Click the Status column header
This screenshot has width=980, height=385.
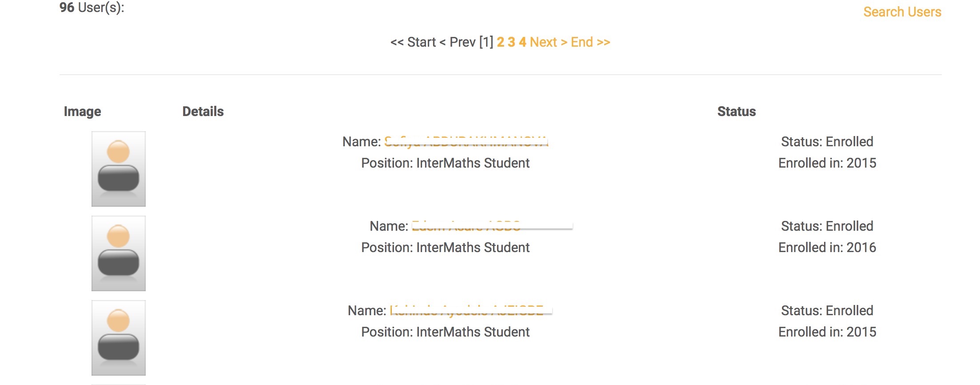(736, 112)
